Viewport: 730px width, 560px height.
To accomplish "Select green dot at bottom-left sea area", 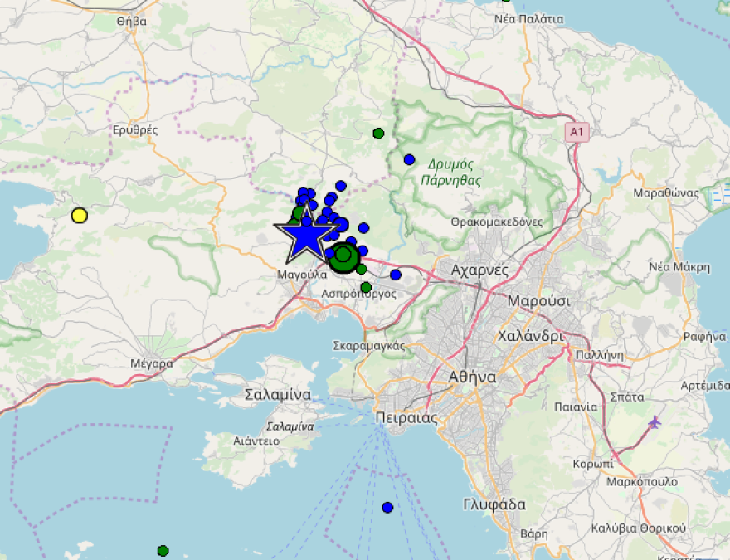I will click(x=163, y=551).
